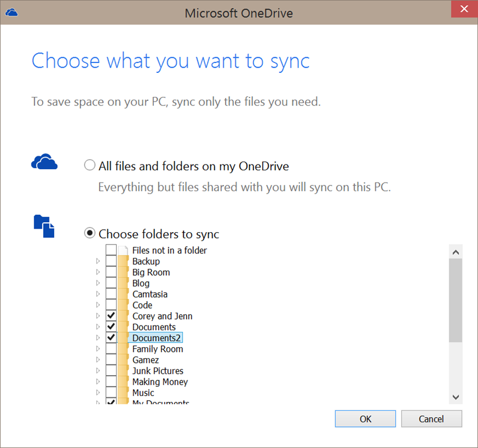Expand the Camtasia folder

[98, 294]
